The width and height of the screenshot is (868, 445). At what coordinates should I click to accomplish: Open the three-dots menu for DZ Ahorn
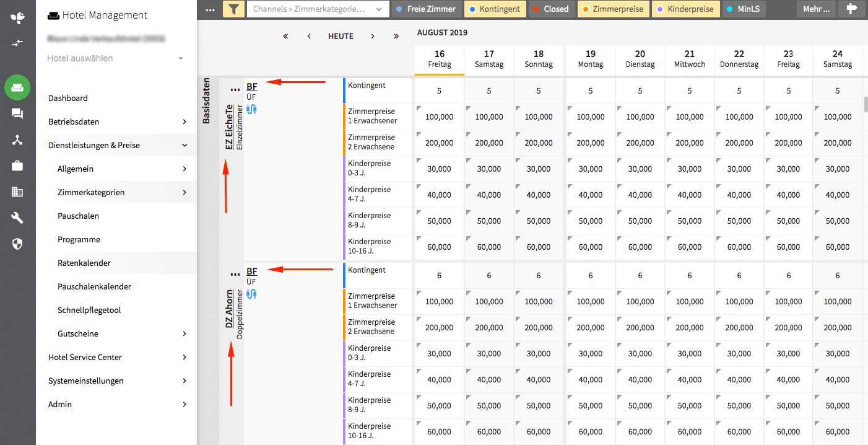pos(235,275)
